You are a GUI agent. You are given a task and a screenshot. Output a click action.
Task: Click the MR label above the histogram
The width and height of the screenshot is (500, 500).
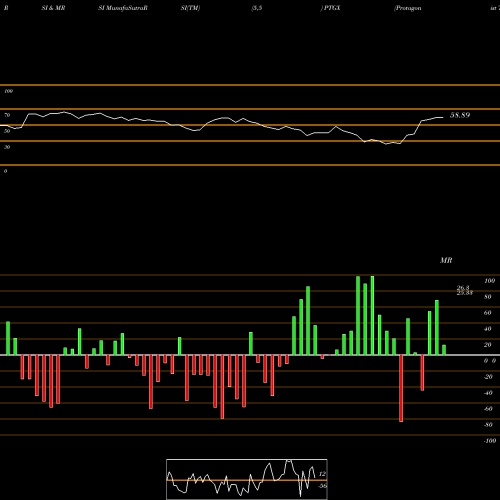[x=446, y=260]
